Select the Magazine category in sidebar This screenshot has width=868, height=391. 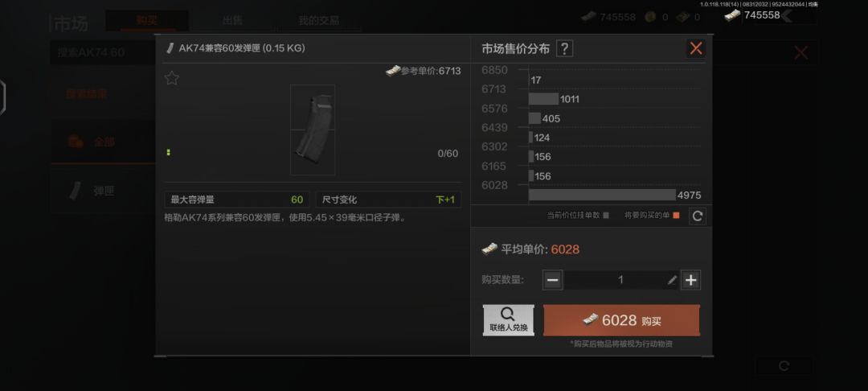(103, 191)
